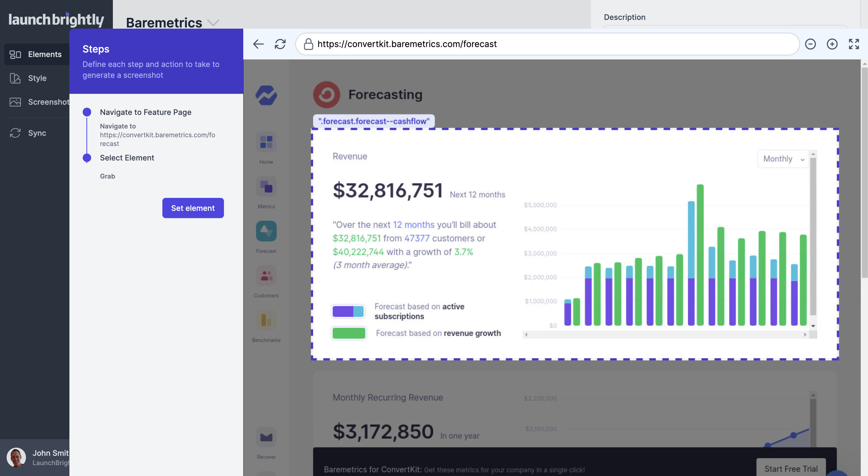Click the Forecasting page title

click(385, 95)
